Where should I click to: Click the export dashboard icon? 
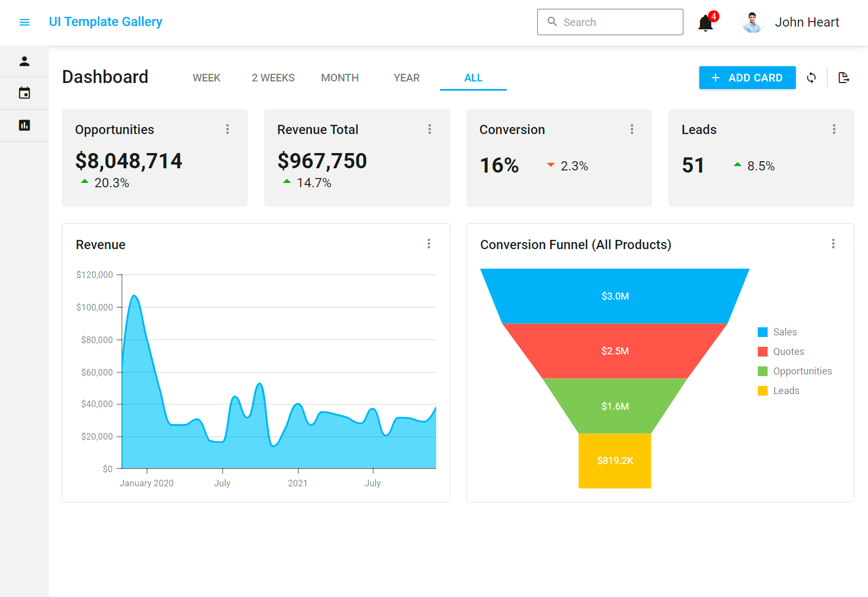(x=844, y=78)
